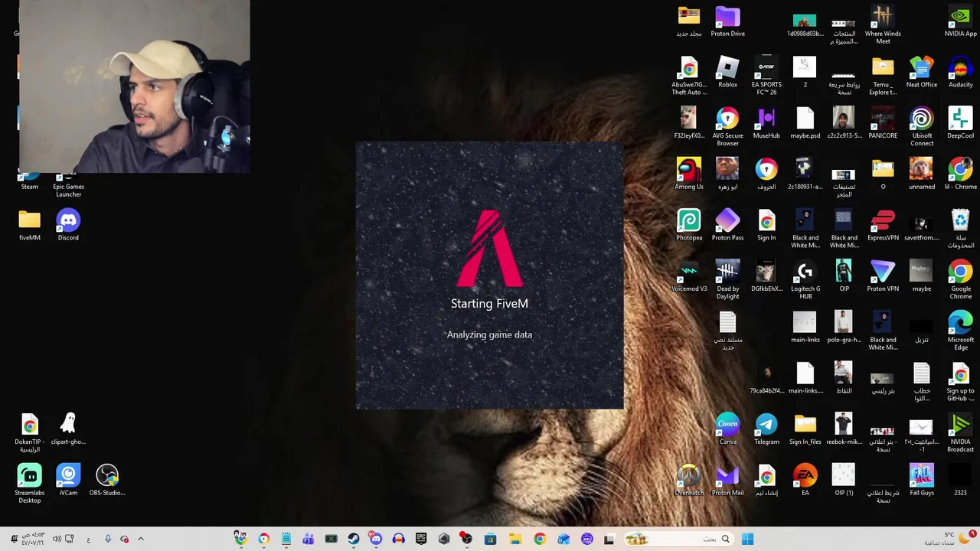The image size is (980, 551).
Task: Select the OIP (1) image file
Action: point(844,481)
